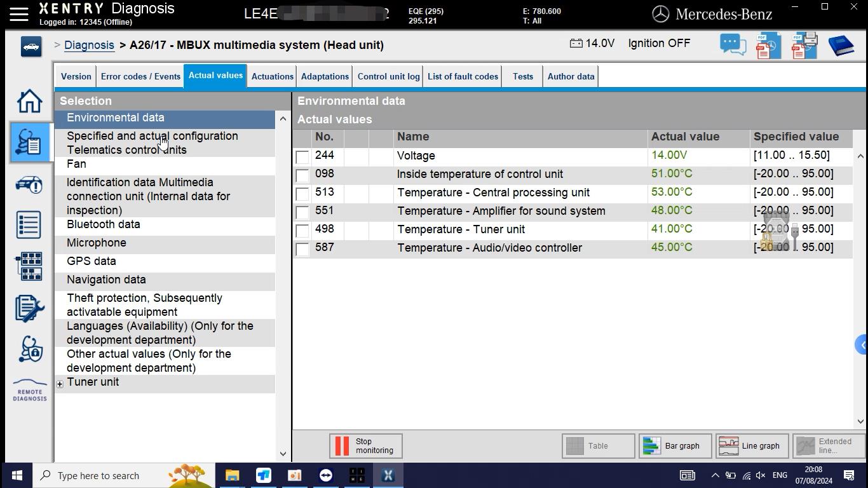Expand the blue side panel arrow
The height and width of the screenshot is (488, 868).
(862, 345)
